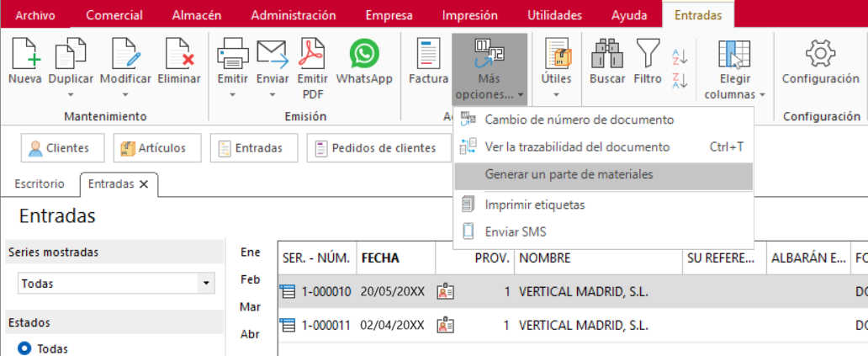Image resolution: width=868 pixels, height=356 pixels.
Task: Expand the Enviar dropdown arrow
Action: (273, 94)
